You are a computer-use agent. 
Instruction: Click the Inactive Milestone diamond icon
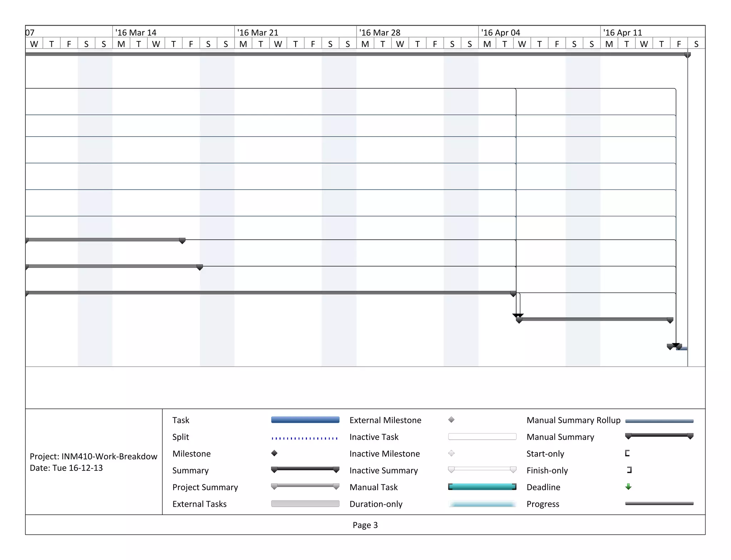coord(452,453)
